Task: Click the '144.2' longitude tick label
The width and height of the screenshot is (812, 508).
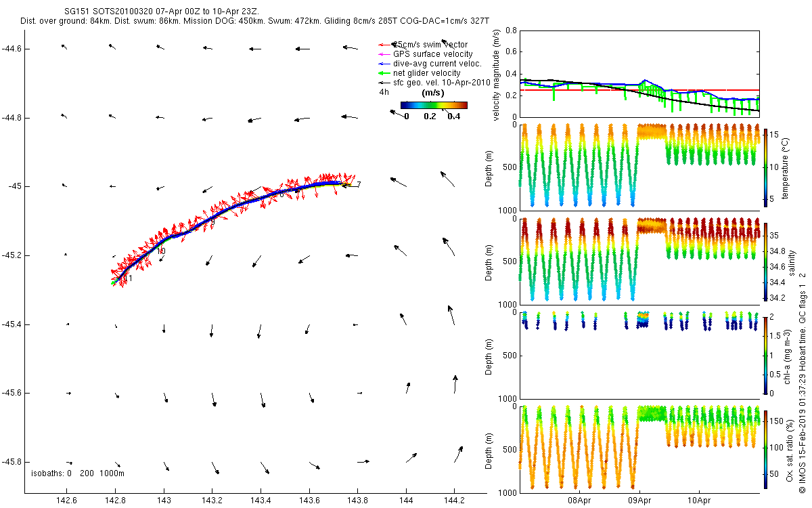Action: [x=455, y=500]
